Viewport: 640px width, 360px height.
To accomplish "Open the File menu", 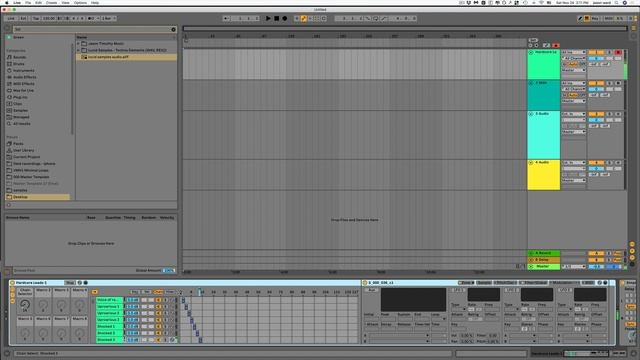I will pyautogui.click(x=28, y=2).
